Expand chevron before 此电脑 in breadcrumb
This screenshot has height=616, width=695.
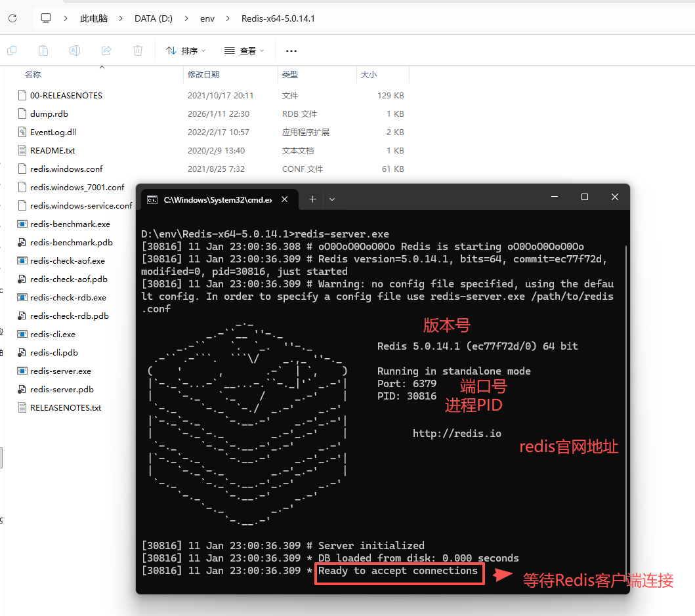66,18
